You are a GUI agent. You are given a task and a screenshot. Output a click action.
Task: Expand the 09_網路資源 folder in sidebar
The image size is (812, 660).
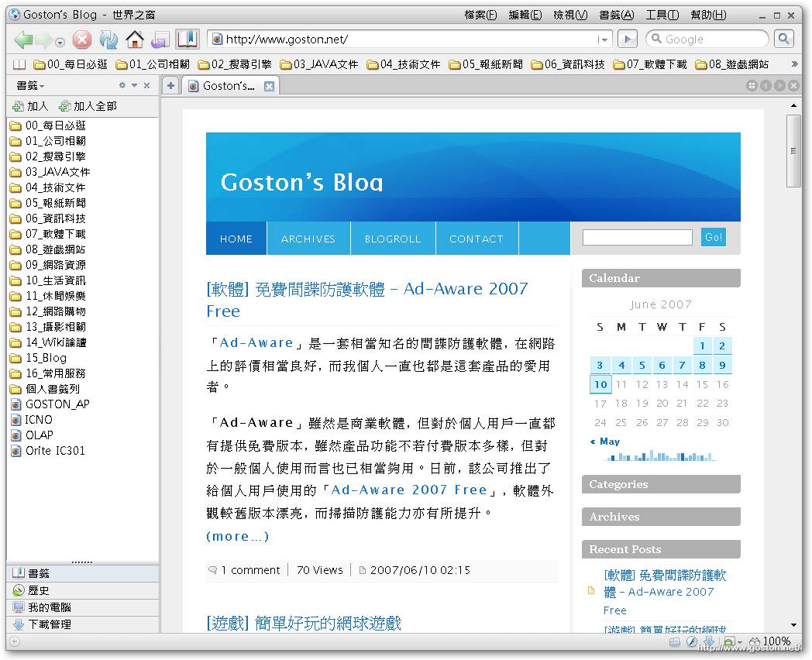47,265
